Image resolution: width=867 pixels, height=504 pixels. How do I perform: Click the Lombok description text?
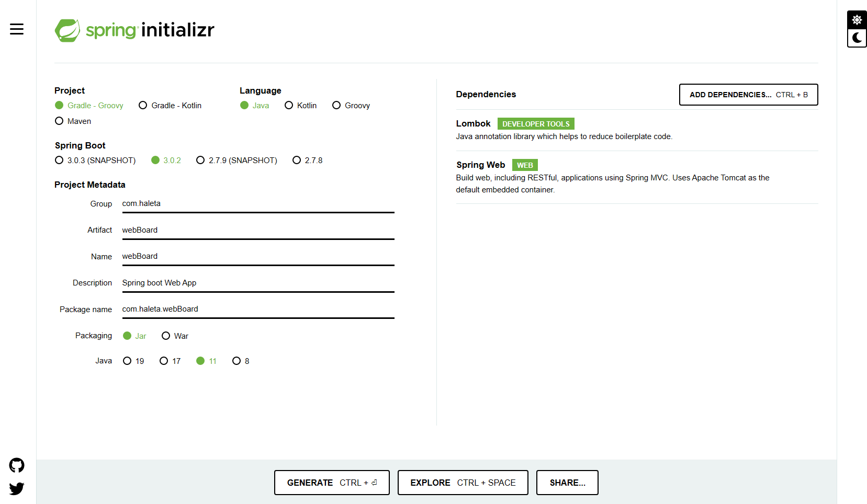pos(564,137)
